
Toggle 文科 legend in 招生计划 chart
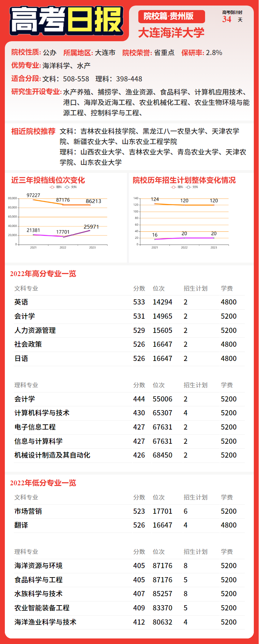192,187
